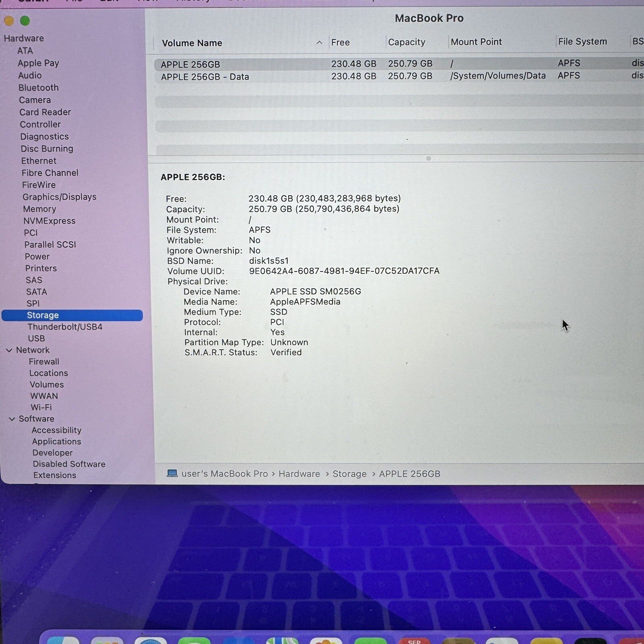644x644 pixels.
Task: Open Firewall under Network
Action: point(44,361)
